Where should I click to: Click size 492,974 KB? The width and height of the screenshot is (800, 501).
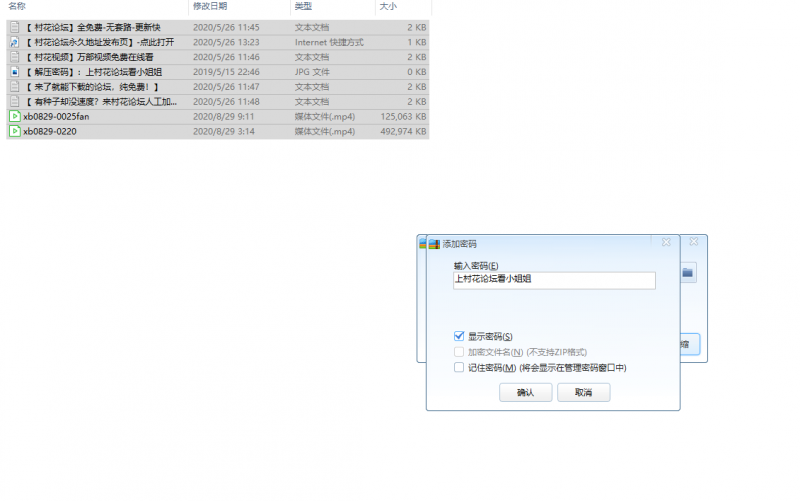click(x=403, y=131)
